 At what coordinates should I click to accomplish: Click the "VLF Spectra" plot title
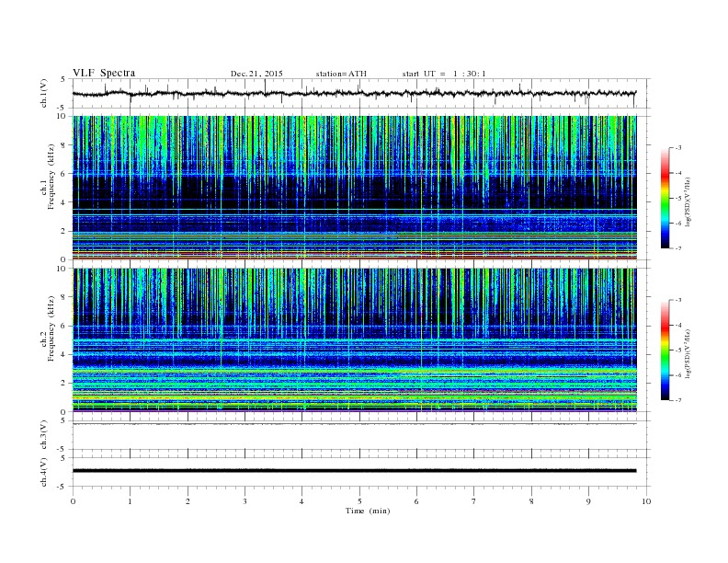tap(104, 73)
